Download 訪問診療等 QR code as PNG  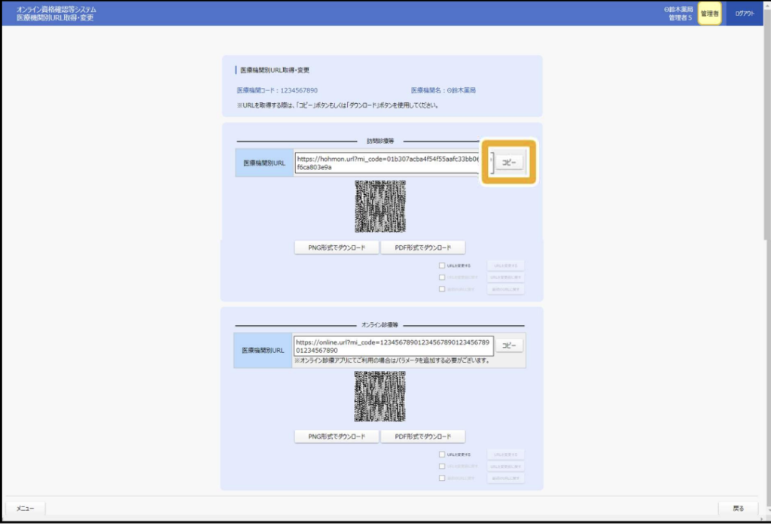click(x=337, y=248)
